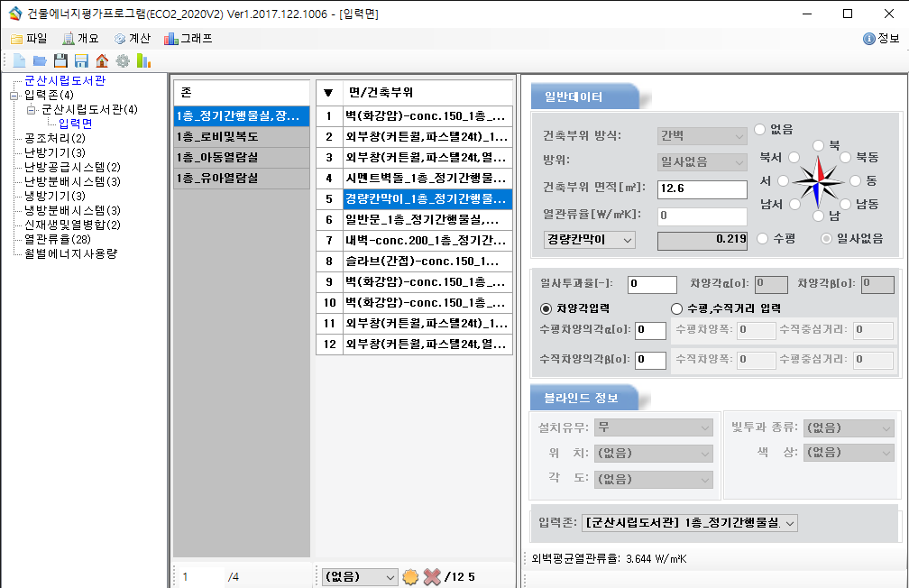This screenshot has width=909, height=588.
Task: Select zone 1층_로비및복도 in list
Action: click(241, 137)
